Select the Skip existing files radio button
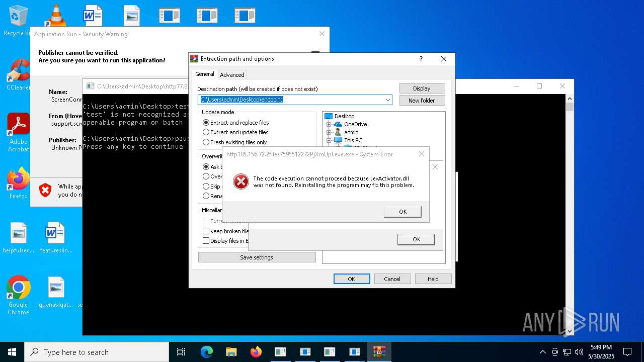Viewport: 644px width, 362px height. 206,186
